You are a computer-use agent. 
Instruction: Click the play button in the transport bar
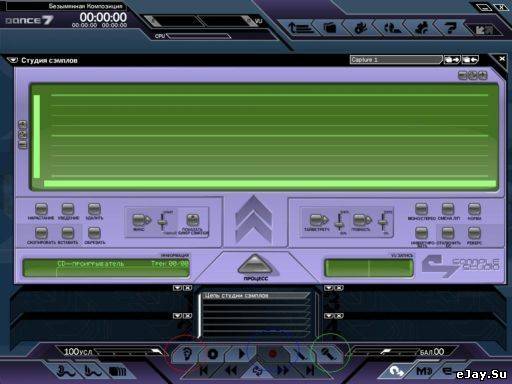(242, 353)
